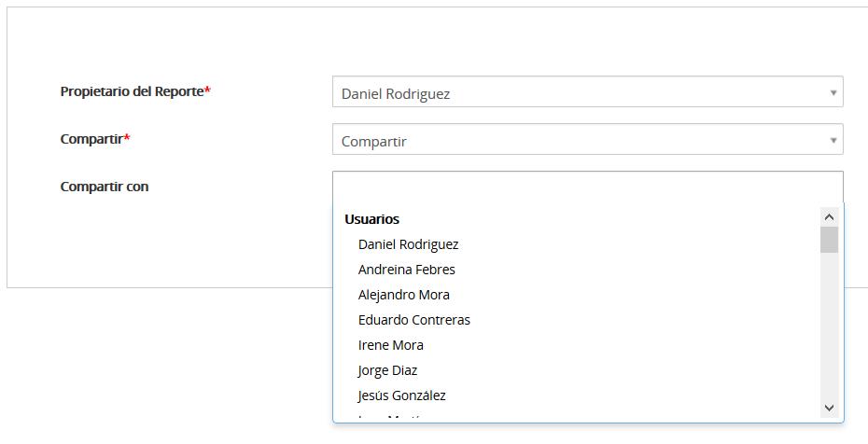The image size is (868, 444).
Task: Click the list scrollbar thumb
Action: click(829, 240)
